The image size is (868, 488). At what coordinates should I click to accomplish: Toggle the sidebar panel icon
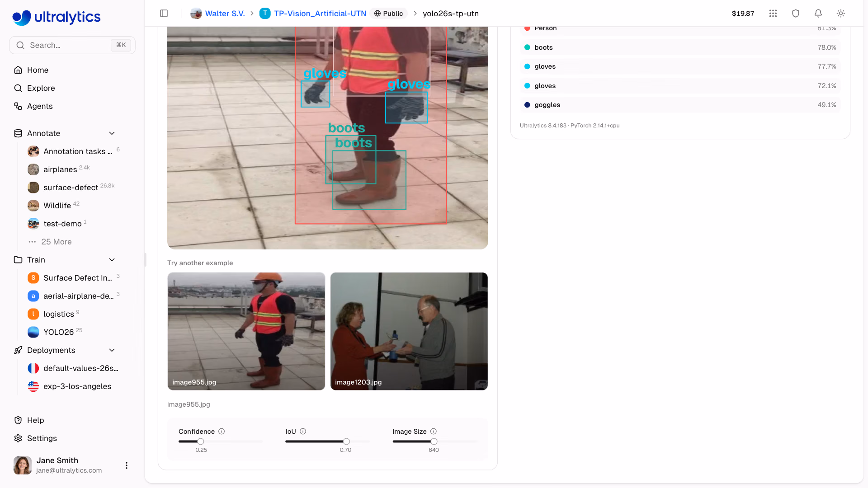point(164,14)
